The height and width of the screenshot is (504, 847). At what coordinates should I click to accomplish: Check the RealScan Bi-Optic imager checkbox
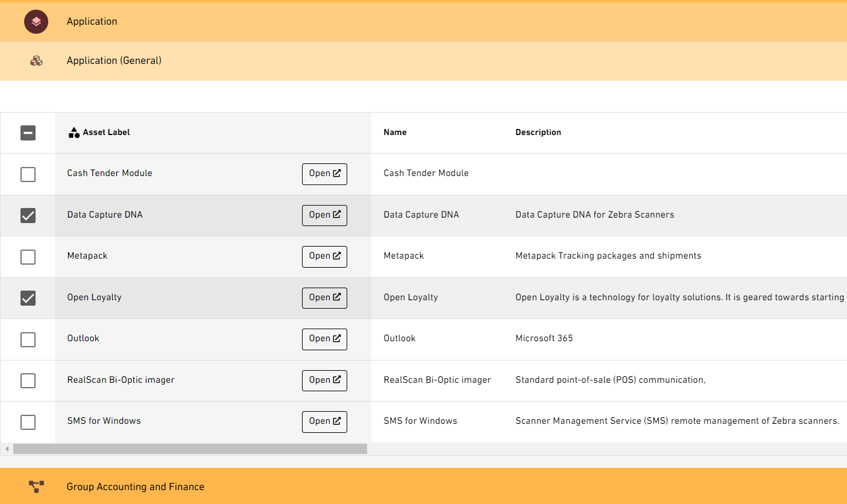(x=28, y=380)
